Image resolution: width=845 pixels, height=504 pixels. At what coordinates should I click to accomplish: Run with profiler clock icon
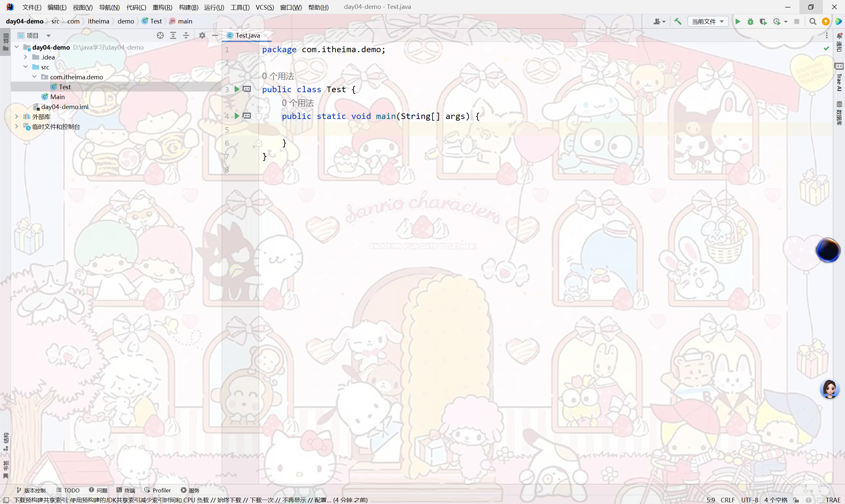tap(777, 21)
